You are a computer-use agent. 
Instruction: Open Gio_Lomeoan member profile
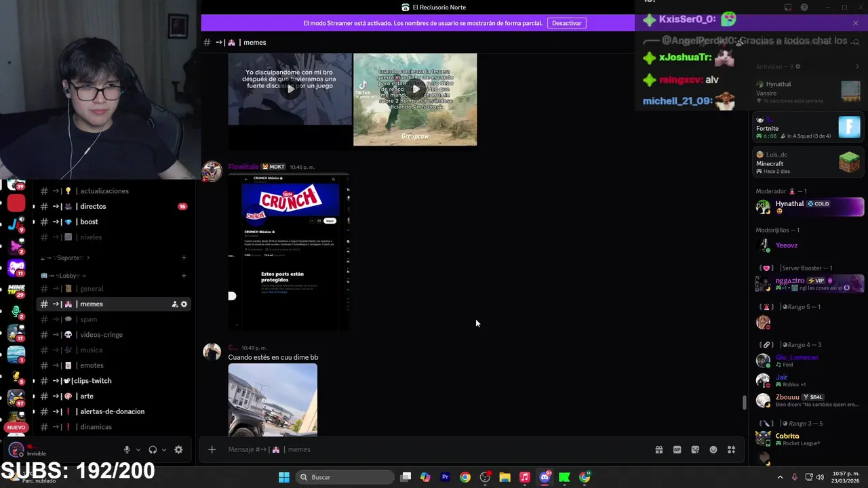click(x=810, y=361)
